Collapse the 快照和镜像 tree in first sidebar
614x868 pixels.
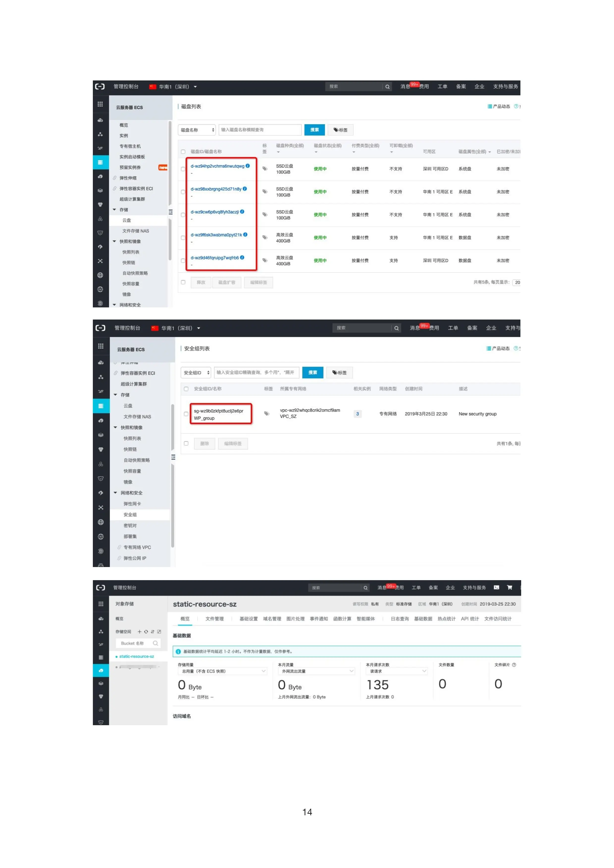pos(115,241)
